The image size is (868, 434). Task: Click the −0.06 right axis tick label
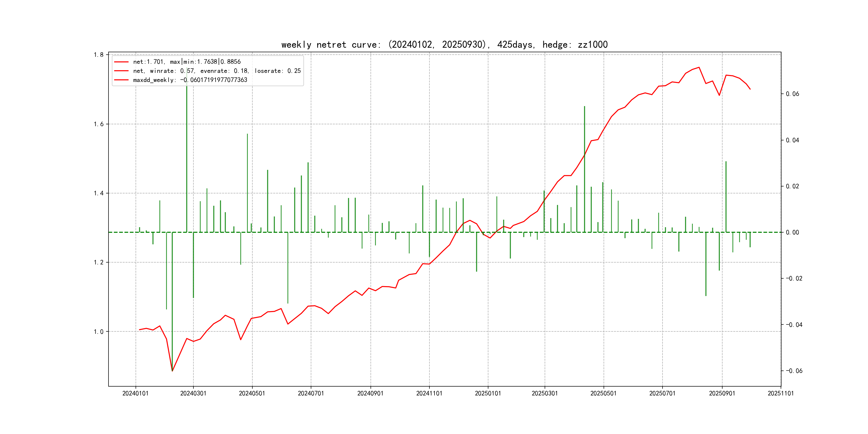click(794, 371)
